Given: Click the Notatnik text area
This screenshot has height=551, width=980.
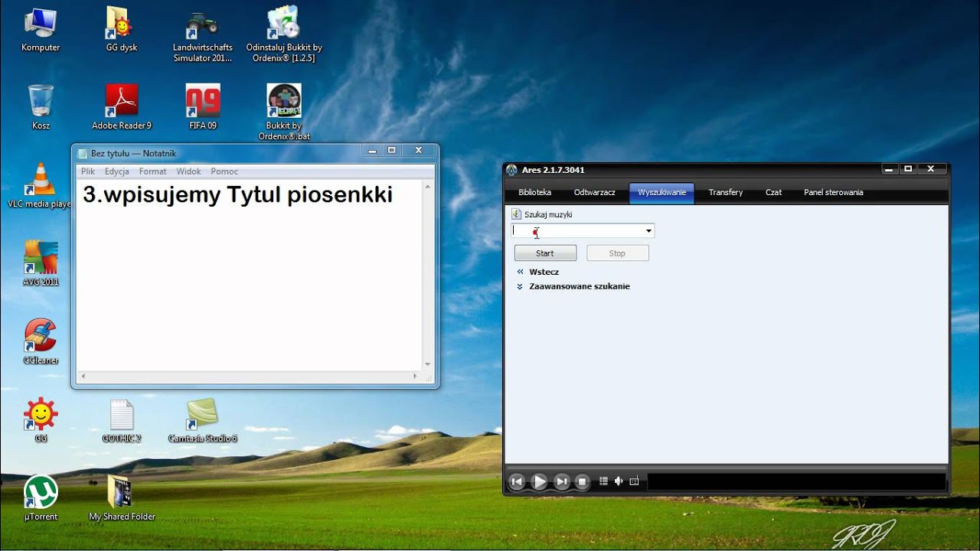Looking at the screenshot, I should 250,275.
